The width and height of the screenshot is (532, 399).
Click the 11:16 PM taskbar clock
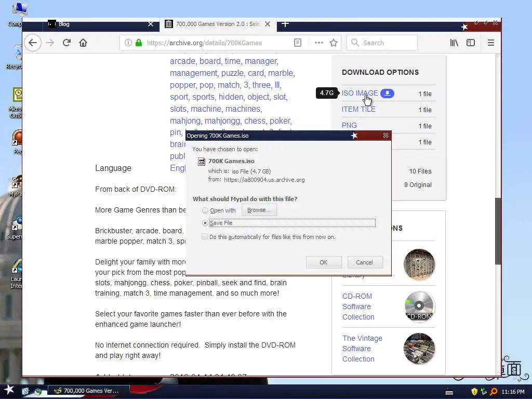click(x=513, y=392)
